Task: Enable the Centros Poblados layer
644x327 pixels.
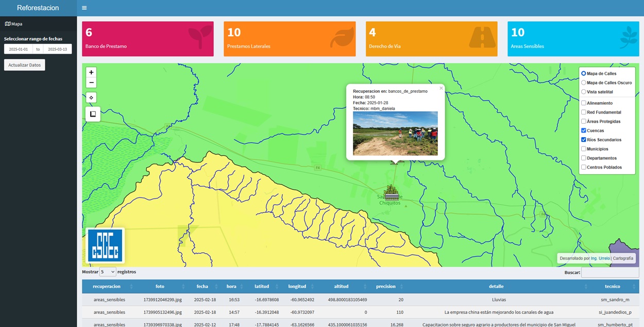Action: (x=584, y=167)
